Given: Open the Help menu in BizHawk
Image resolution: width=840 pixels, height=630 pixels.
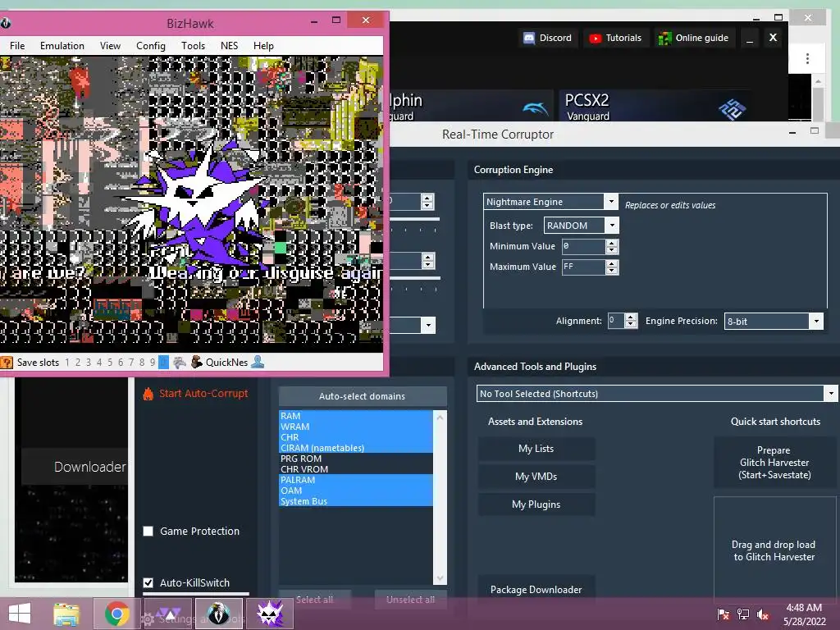Looking at the screenshot, I should pos(263,46).
